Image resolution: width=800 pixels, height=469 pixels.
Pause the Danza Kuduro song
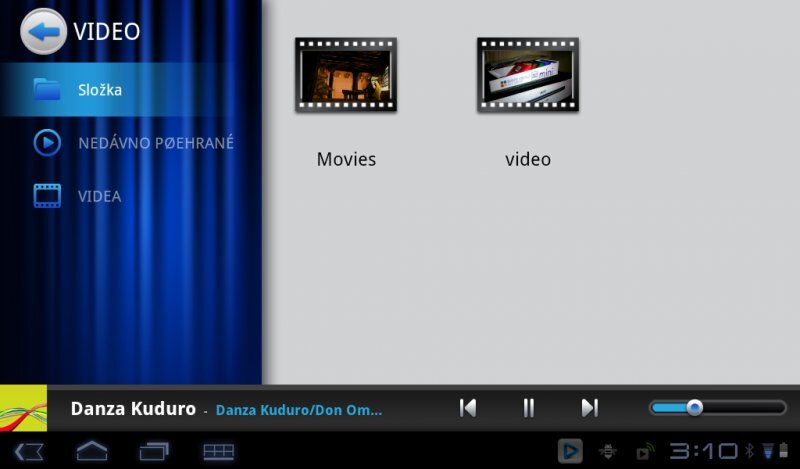pos(529,408)
